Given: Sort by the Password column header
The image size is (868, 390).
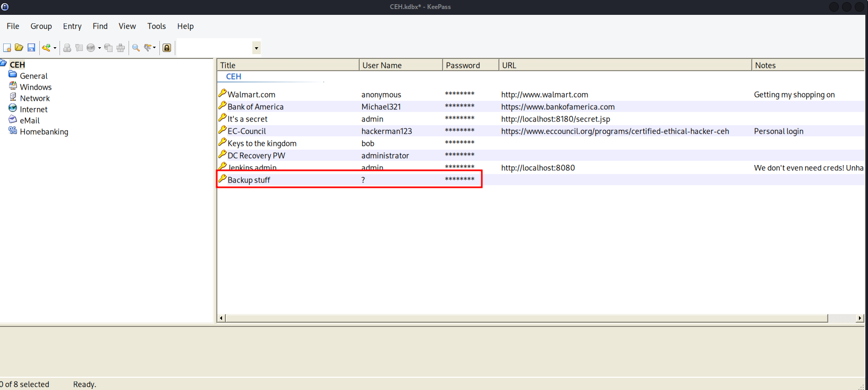Looking at the screenshot, I should 471,65.
